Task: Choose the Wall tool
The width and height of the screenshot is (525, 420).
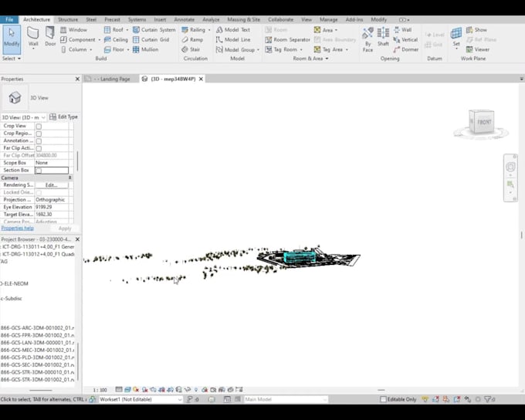Action: coord(33,38)
